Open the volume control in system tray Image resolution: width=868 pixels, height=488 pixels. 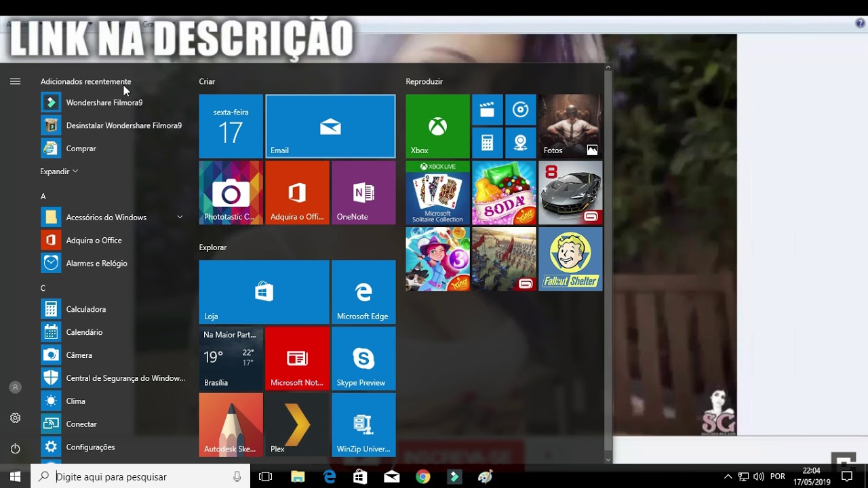coord(758,476)
